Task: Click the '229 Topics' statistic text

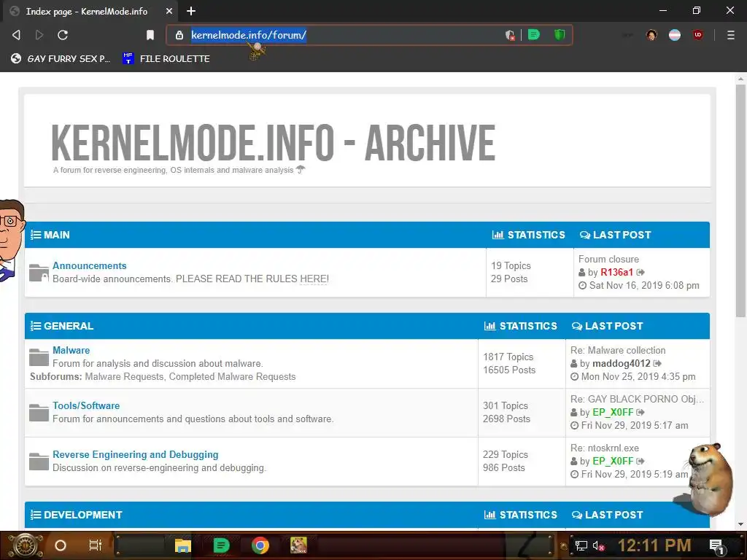Action: [x=506, y=454]
